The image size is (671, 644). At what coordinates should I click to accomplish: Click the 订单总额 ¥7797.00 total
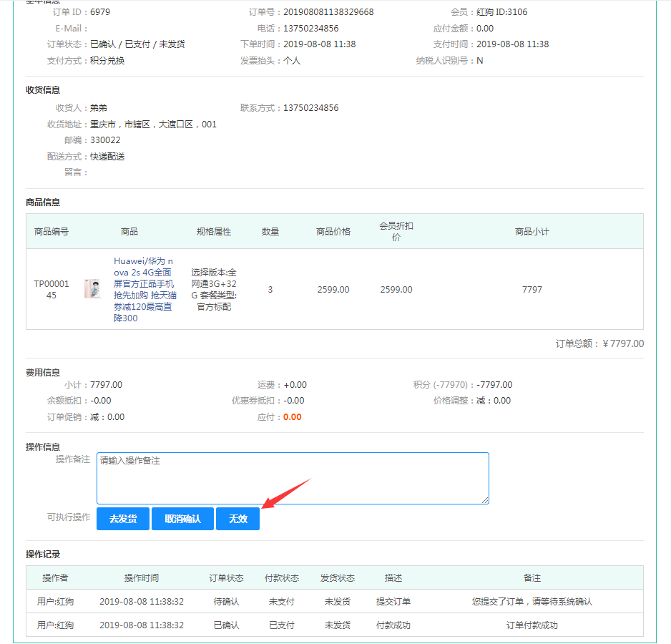pyautogui.click(x=599, y=343)
